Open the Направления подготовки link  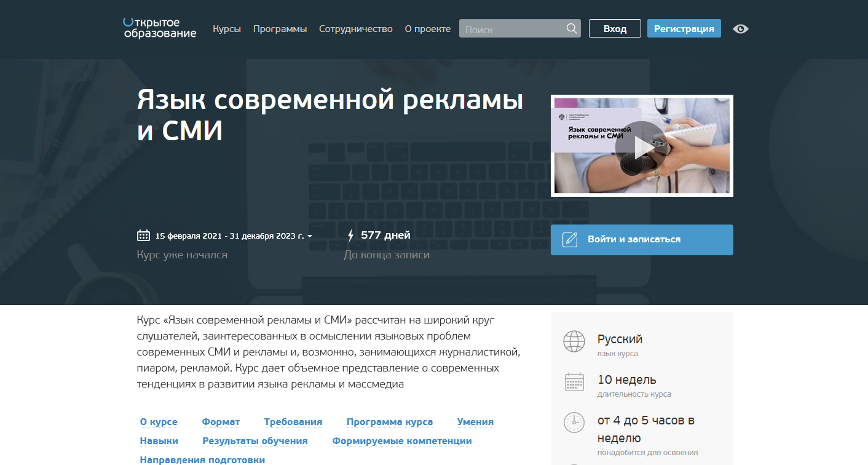202,459
